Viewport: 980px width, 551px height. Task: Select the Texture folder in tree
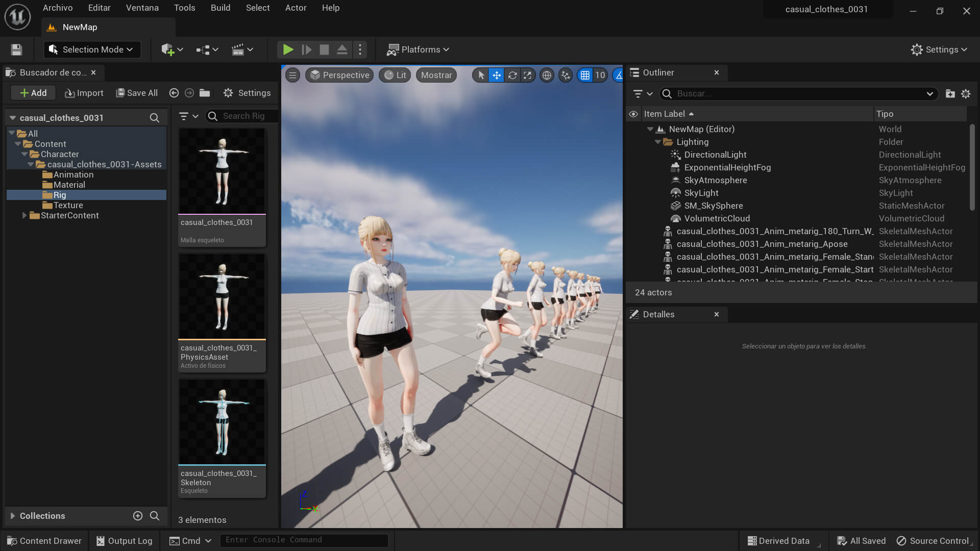coord(68,205)
